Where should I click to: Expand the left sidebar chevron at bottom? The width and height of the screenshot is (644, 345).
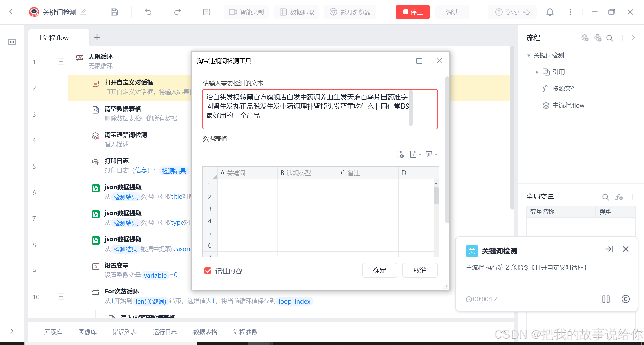point(12,331)
